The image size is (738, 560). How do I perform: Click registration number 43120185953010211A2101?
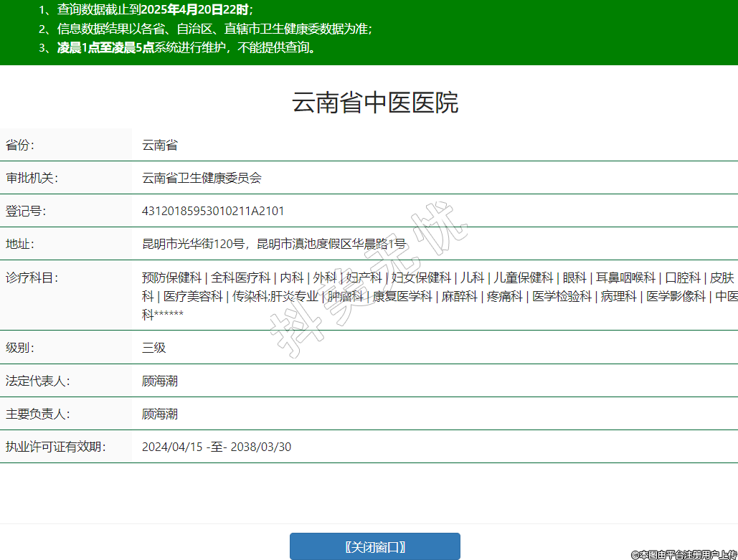[x=213, y=211]
